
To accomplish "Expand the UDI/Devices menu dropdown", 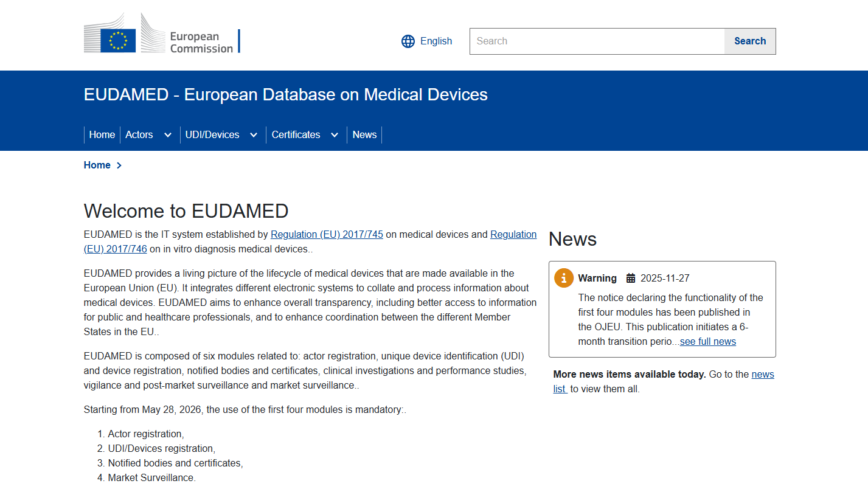I will [254, 135].
